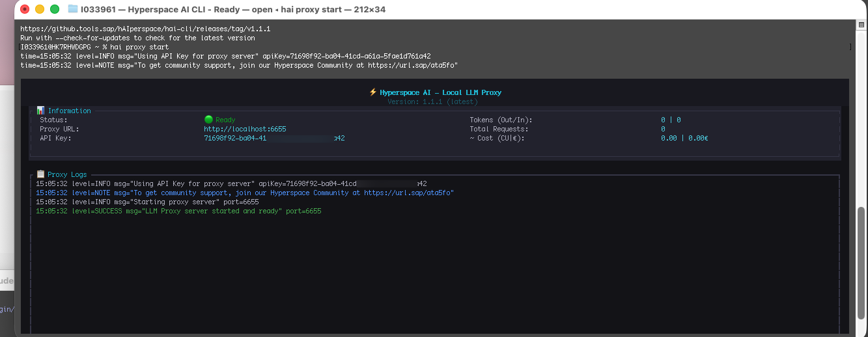
Task: Click the 'Proxy URL:' label
Action: point(59,129)
